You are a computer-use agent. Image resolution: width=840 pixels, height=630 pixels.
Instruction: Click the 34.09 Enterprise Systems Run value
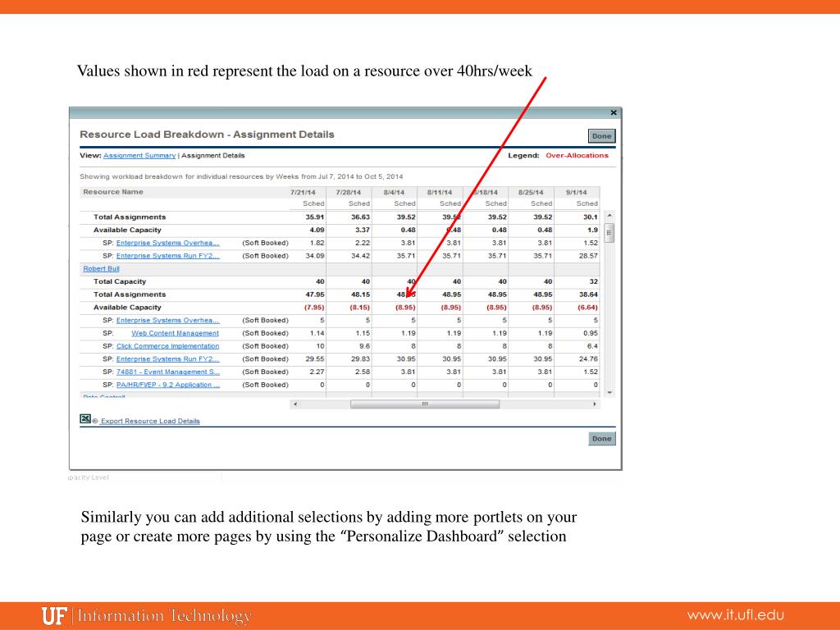[315, 256]
